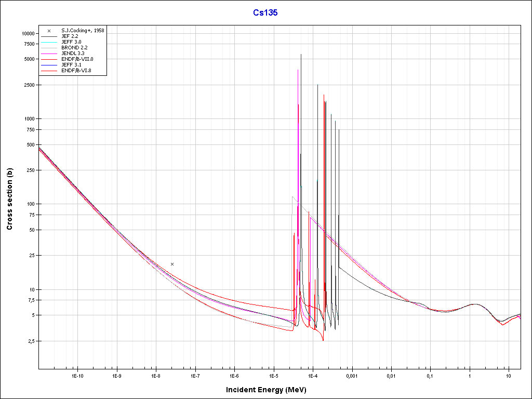
Task: Click the JEFF 3.1 legend label
Action: pos(71,65)
